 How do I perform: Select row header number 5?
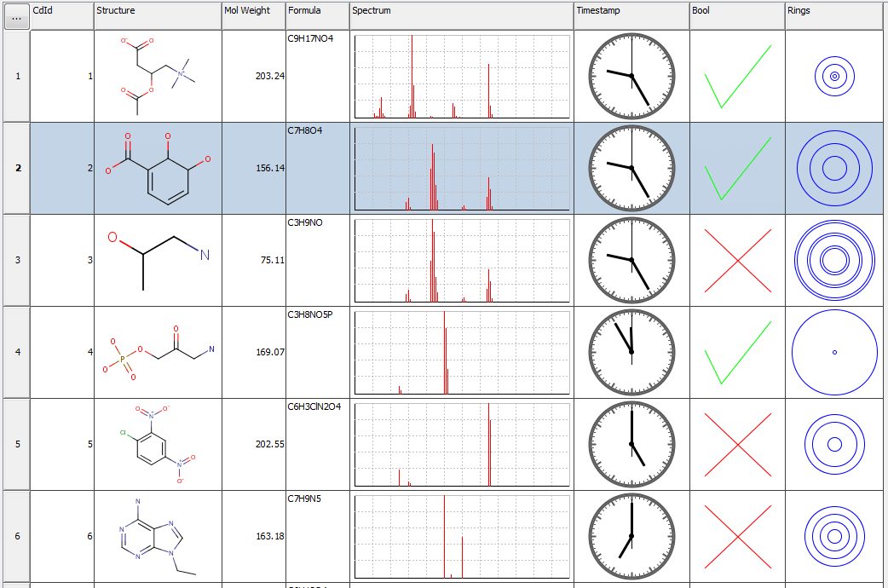click(16, 445)
